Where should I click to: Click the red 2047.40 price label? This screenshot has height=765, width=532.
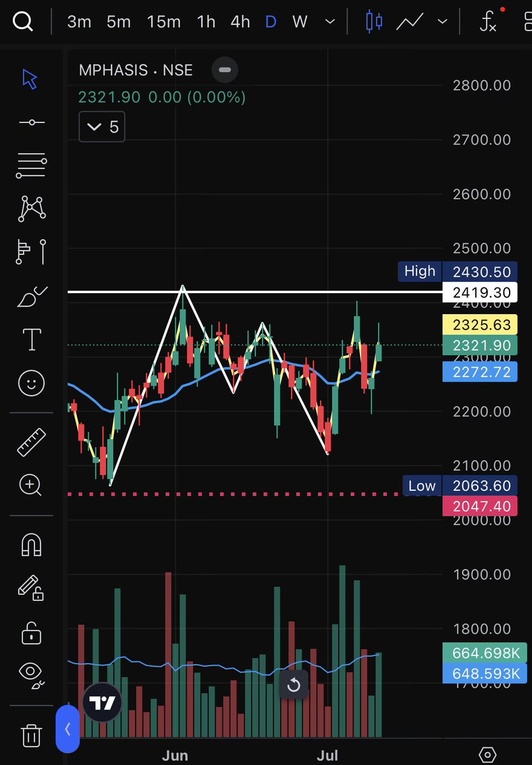(x=481, y=506)
